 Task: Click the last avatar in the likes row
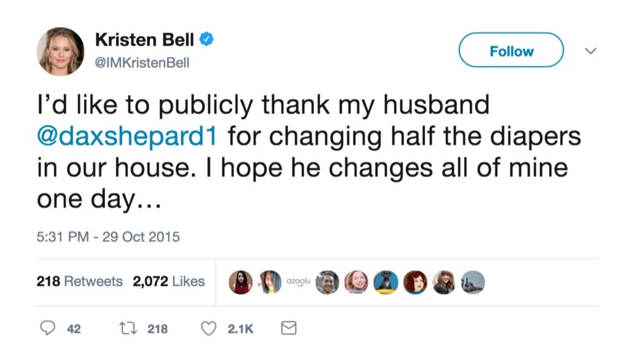click(473, 282)
